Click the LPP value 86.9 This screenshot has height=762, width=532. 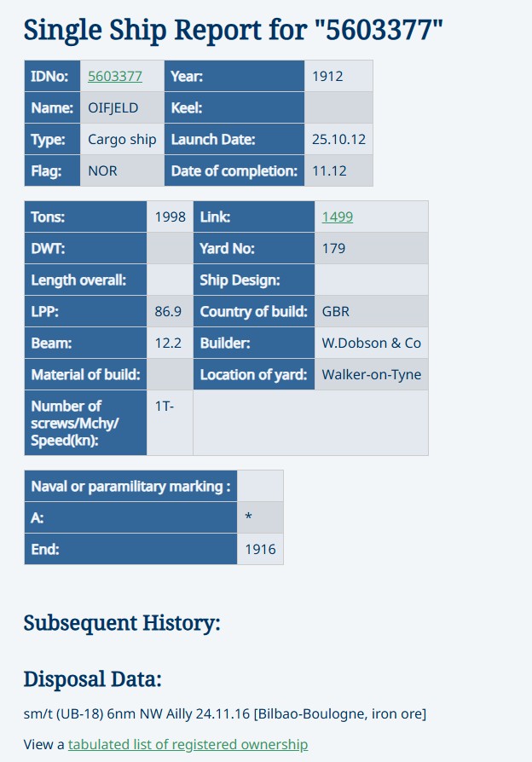tap(170, 311)
